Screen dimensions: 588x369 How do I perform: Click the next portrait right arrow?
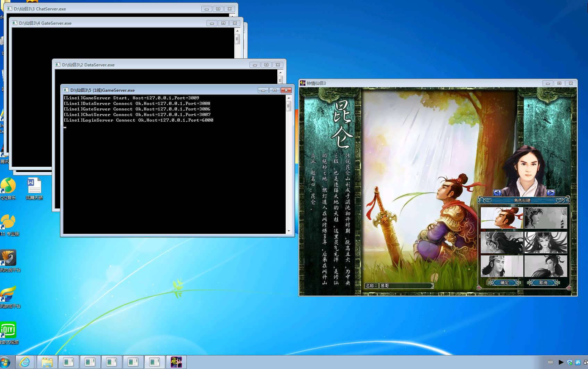pos(551,192)
